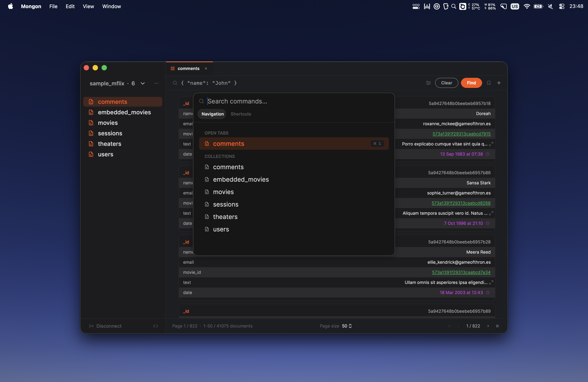Open embedded_movies collection in the sidebar
588x382 pixels.
[122, 112]
